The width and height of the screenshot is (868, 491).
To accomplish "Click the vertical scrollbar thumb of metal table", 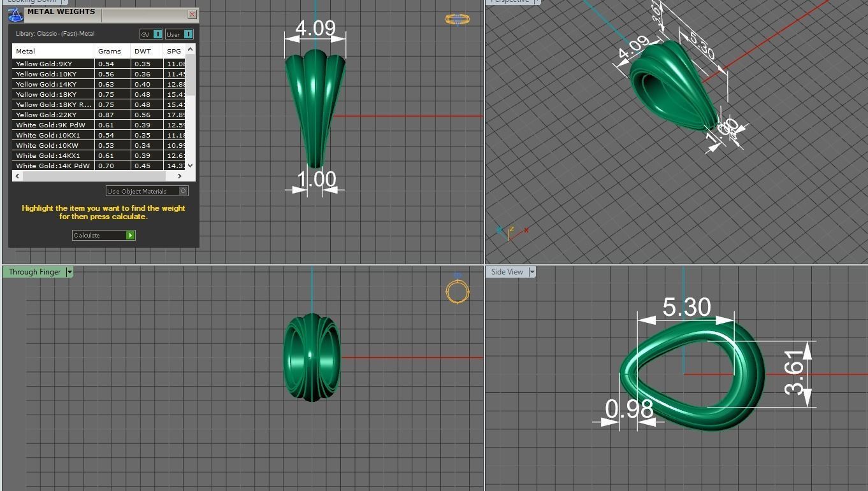I will (191, 74).
